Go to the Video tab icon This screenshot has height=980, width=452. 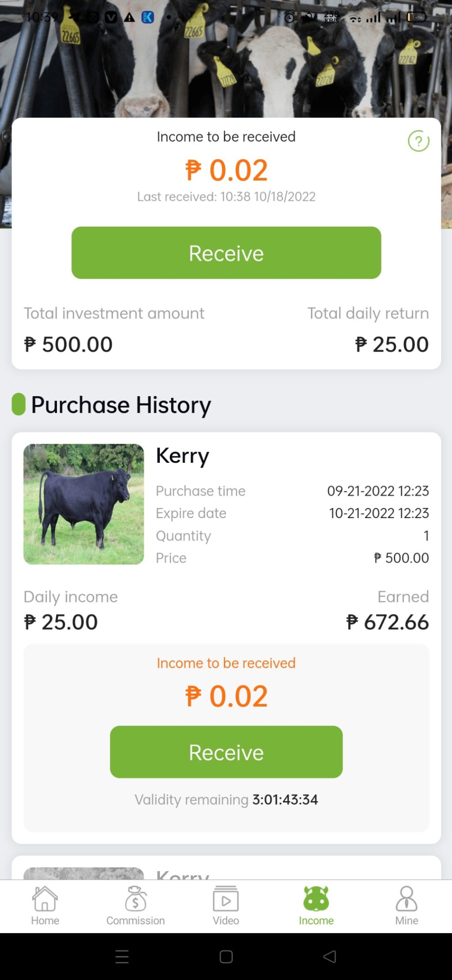click(x=226, y=899)
